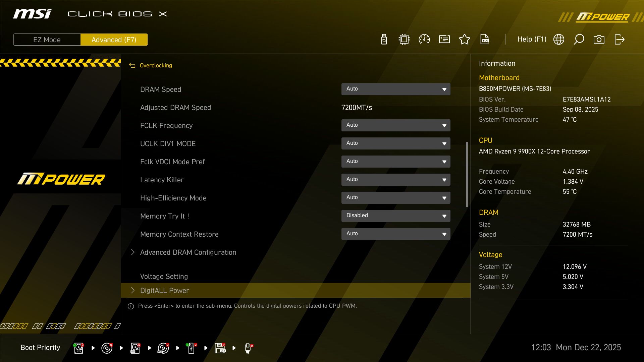Open the M-Flash BIOS update tool

(383, 39)
